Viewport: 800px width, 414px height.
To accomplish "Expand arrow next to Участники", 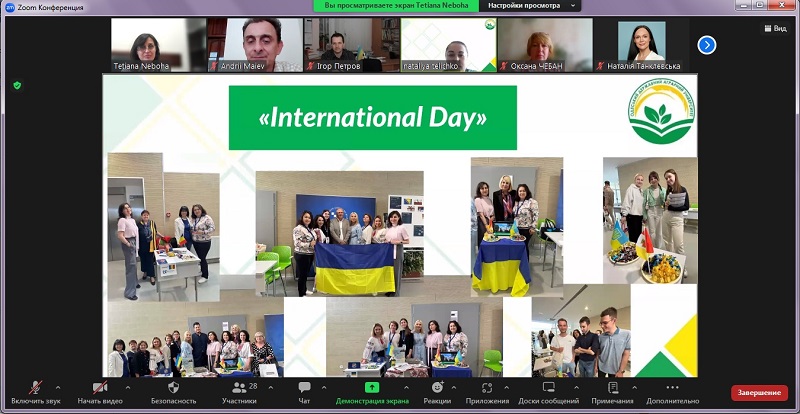I will tap(271, 387).
